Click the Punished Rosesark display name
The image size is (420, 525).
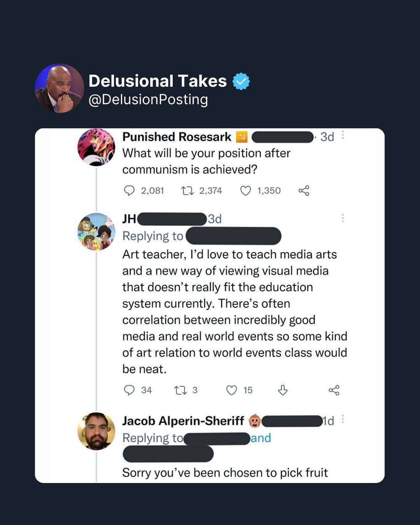pos(177,137)
